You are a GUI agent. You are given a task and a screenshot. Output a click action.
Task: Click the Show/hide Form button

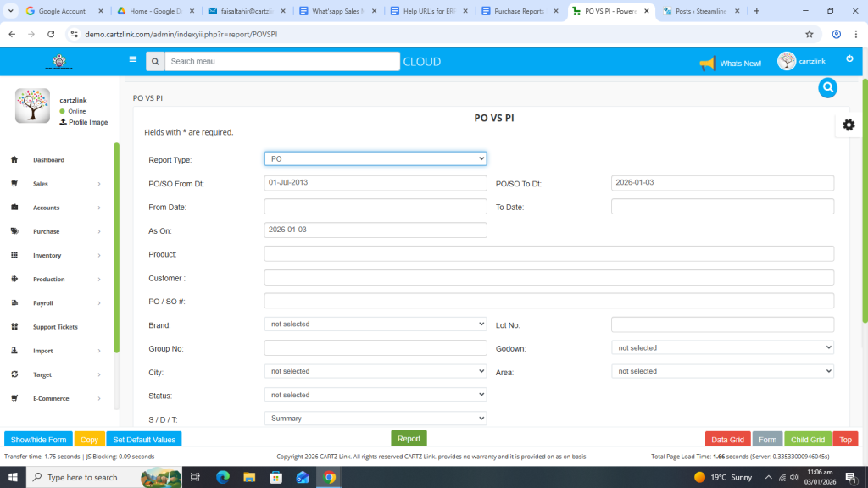38,440
